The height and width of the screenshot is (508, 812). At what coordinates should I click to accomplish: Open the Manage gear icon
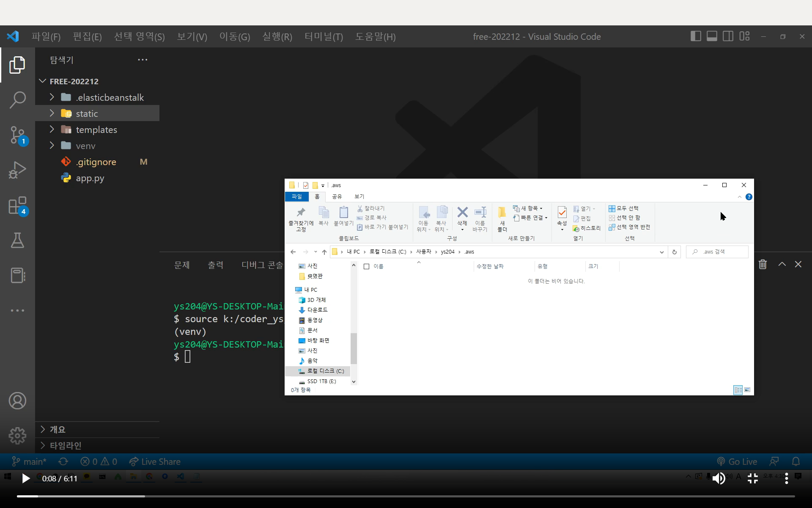click(17, 436)
